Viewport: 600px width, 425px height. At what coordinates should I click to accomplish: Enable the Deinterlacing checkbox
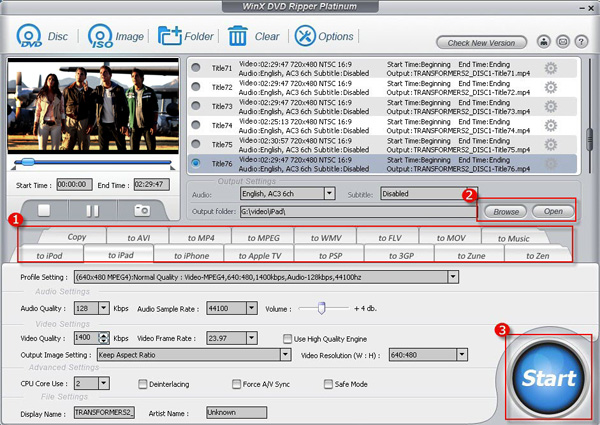[x=142, y=384]
